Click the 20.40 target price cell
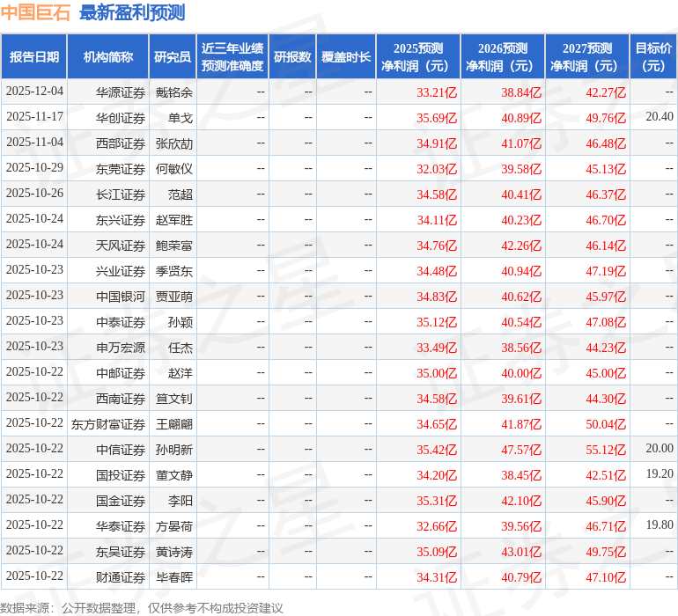678x616 pixels. (x=659, y=117)
